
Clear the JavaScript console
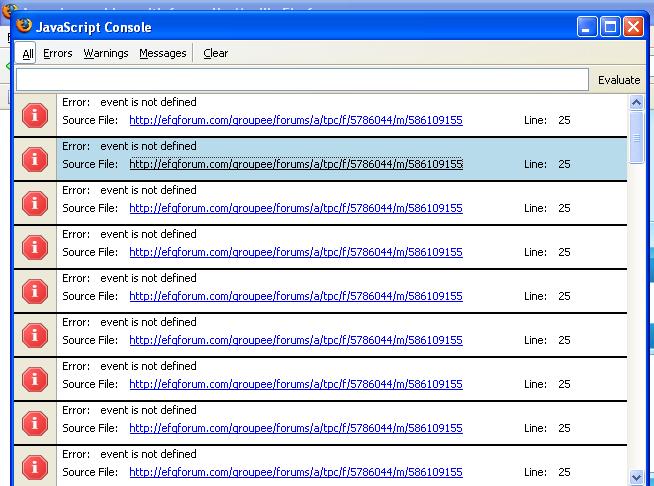coord(215,53)
